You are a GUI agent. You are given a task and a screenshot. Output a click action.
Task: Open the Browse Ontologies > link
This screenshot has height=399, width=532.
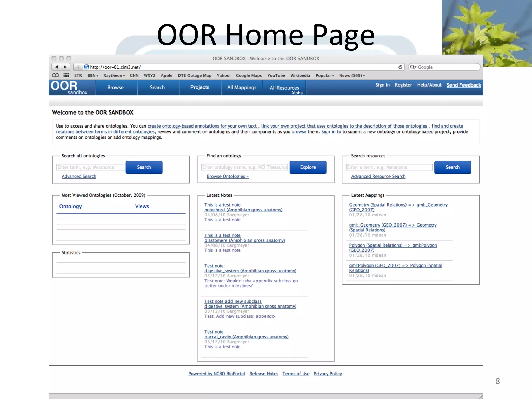(228, 176)
